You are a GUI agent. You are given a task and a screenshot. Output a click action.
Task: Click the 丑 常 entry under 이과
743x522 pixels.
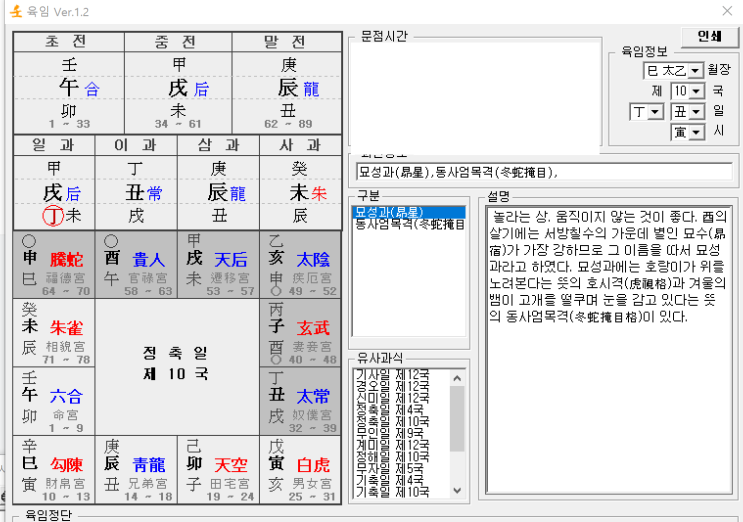click(144, 193)
